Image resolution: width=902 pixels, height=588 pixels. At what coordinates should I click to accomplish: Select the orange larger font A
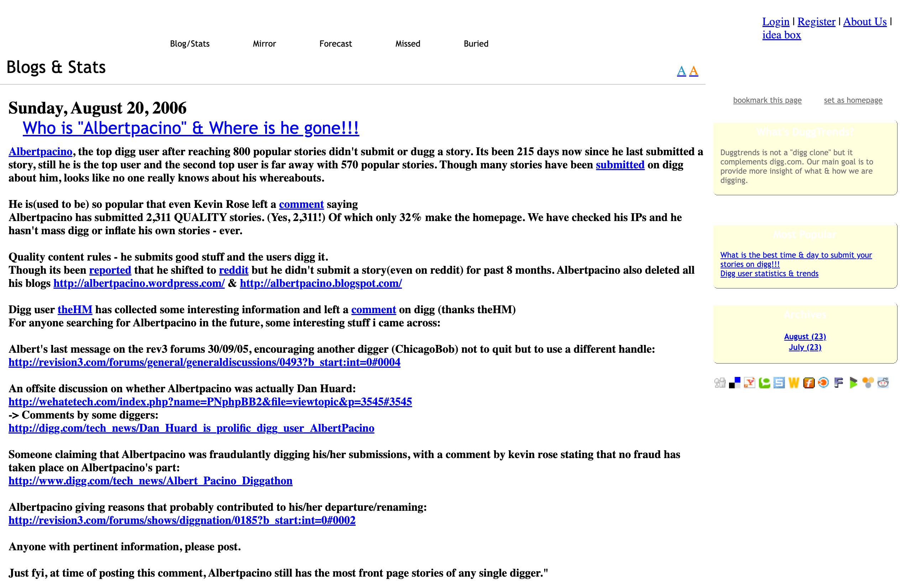click(693, 71)
